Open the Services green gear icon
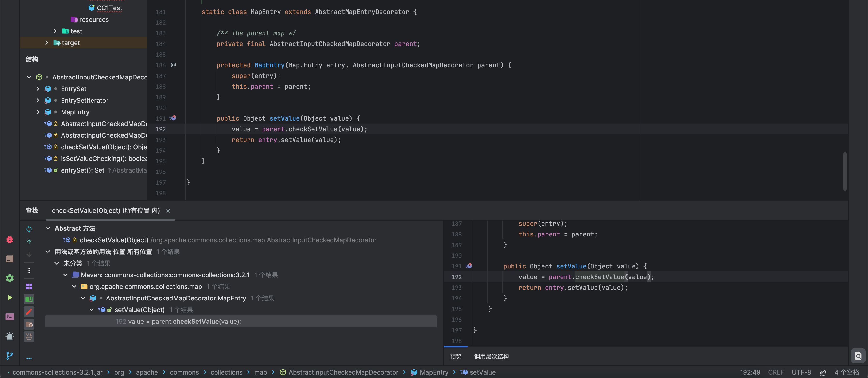868x378 pixels. [x=9, y=278]
